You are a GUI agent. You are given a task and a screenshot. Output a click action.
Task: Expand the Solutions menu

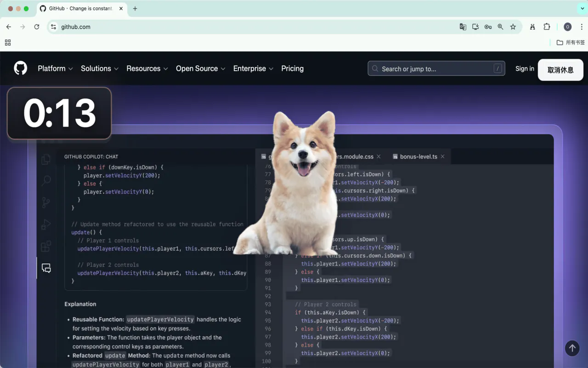100,69
